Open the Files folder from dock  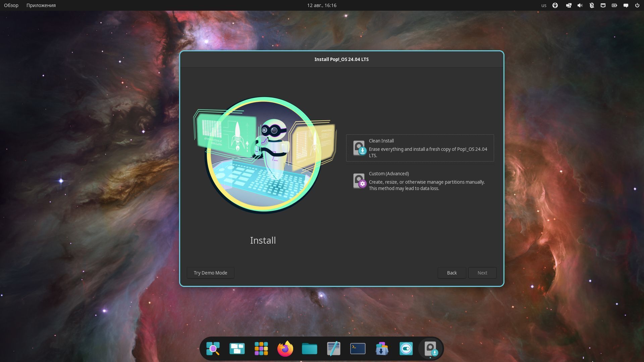(310, 349)
